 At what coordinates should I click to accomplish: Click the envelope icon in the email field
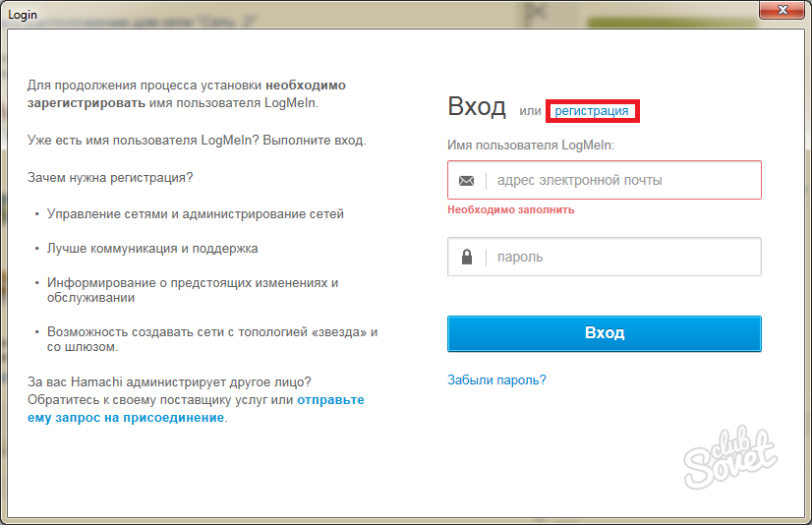(x=466, y=181)
